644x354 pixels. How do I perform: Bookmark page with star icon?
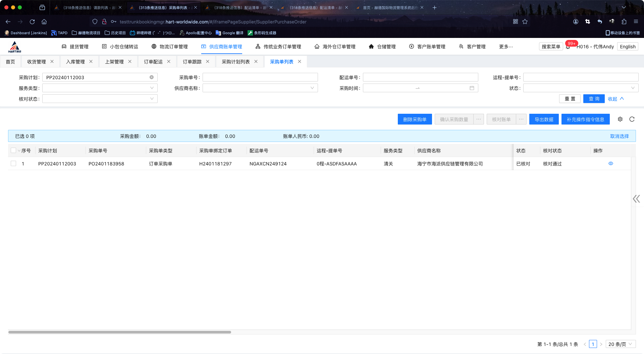click(525, 21)
